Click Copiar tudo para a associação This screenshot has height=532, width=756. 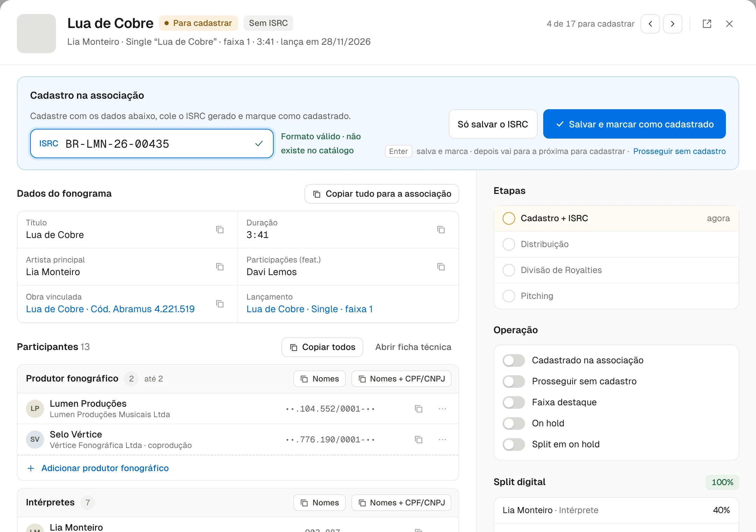pyautogui.click(x=381, y=194)
